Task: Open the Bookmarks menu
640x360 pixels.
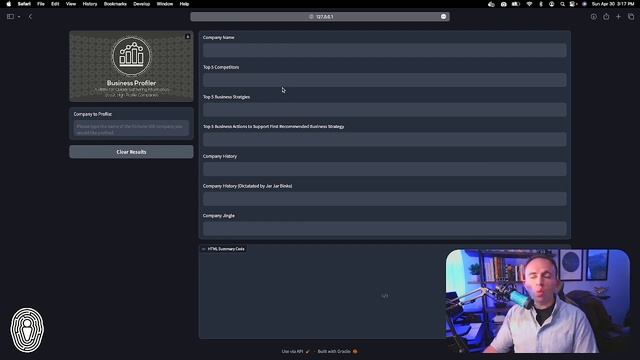Action: click(x=115, y=4)
